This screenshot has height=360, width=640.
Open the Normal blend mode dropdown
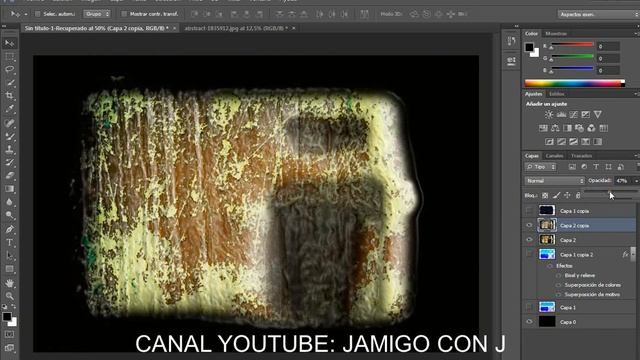[555, 180]
